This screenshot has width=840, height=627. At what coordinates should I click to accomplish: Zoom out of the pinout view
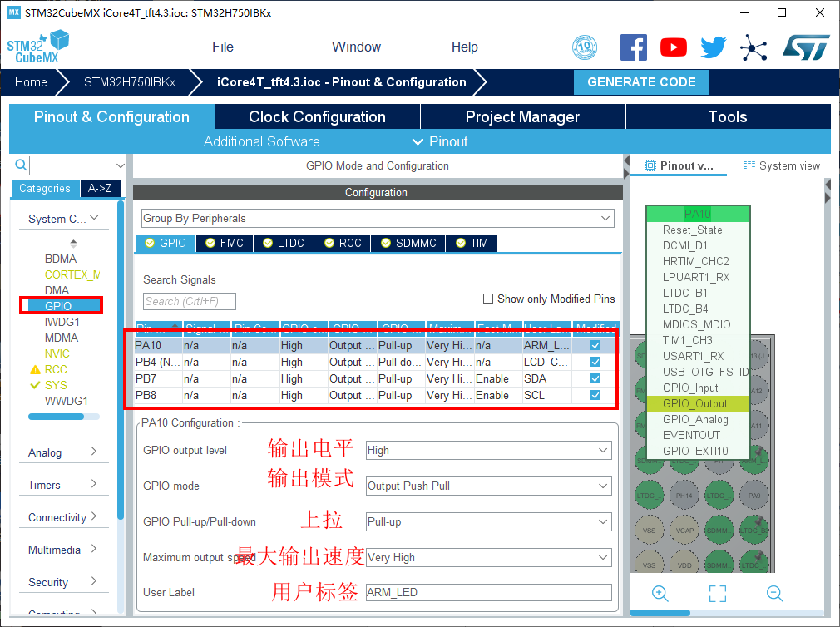point(775,593)
